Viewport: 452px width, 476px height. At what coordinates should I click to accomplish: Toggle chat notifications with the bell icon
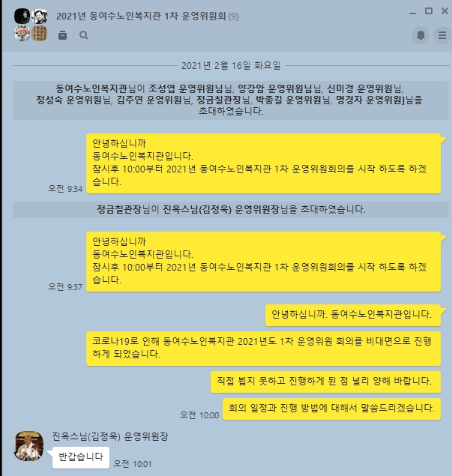421,35
